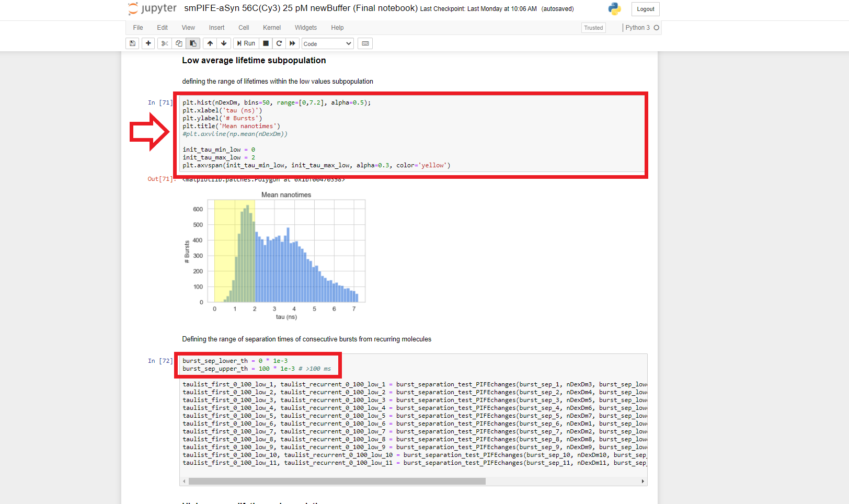Screen dimensions: 849x504
Task: Copy selected cells icon
Action: pos(179,43)
